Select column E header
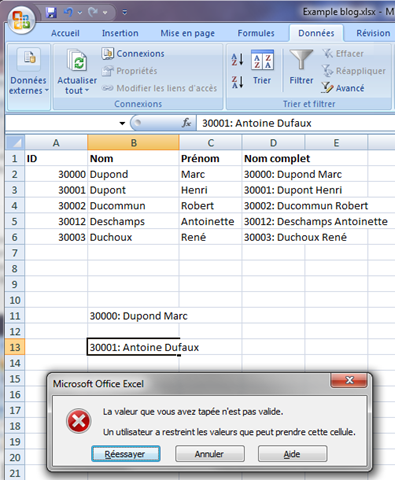The image size is (395, 480). coord(336,143)
